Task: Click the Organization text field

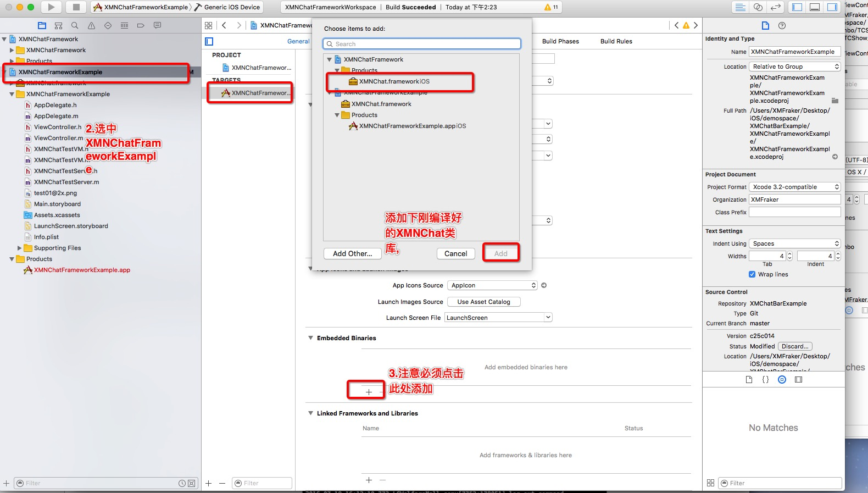Action: point(795,200)
